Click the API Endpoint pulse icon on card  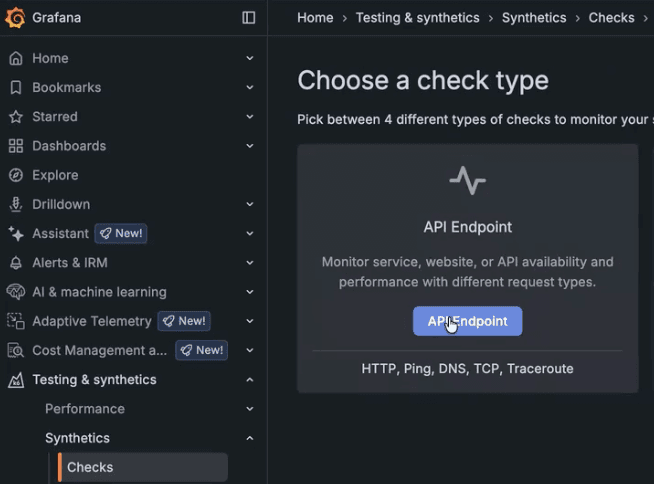[x=468, y=181]
